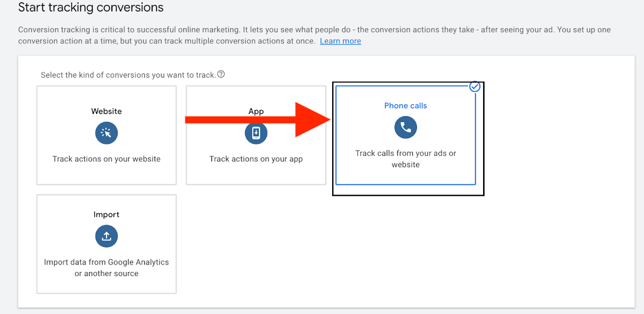Click the 'Phone calls' title text
Viewport: 644px width, 314px height.
coord(406,106)
